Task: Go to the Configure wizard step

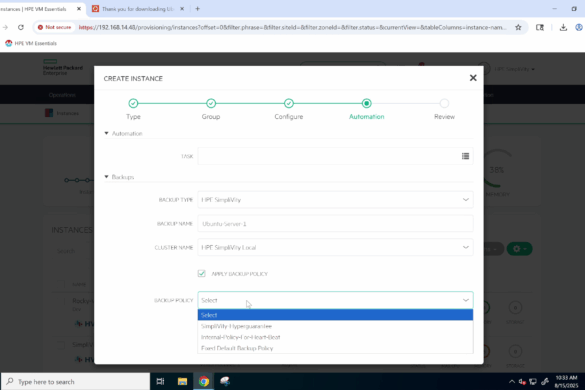Action: click(289, 103)
